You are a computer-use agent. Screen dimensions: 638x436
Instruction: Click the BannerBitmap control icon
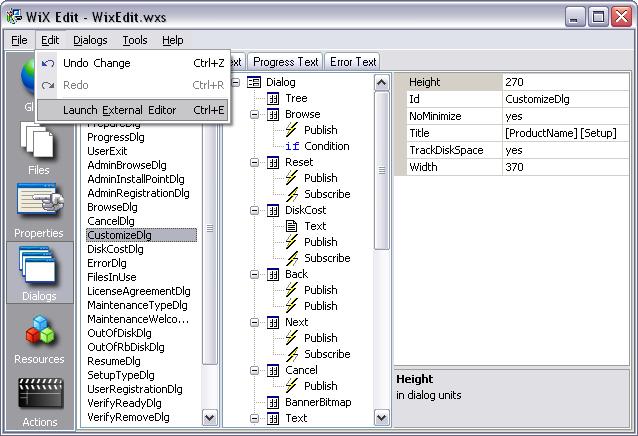[273, 402]
